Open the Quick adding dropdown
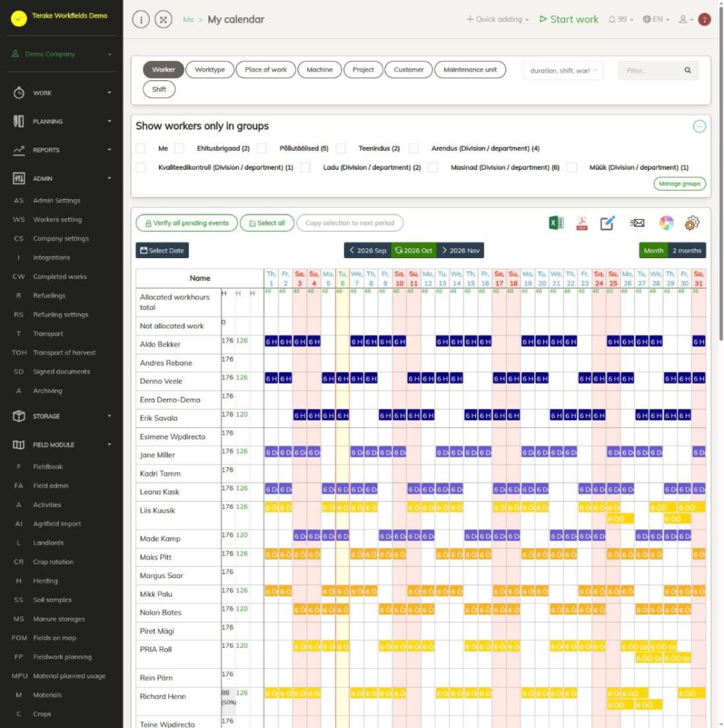The height and width of the screenshot is (728, 724). pos(497,19)
